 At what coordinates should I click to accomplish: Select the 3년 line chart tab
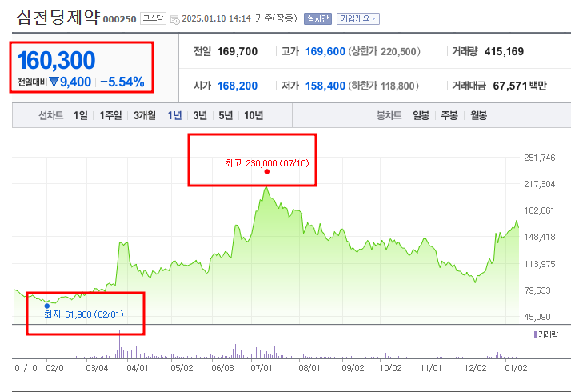(x=200, y=115)
